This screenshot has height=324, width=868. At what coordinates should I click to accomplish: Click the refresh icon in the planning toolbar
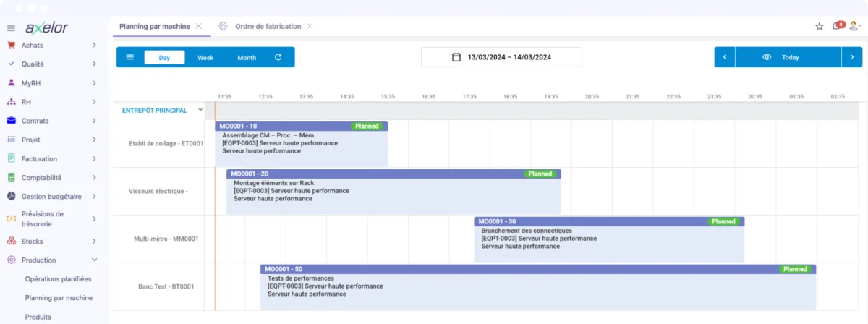pos(278,57)
